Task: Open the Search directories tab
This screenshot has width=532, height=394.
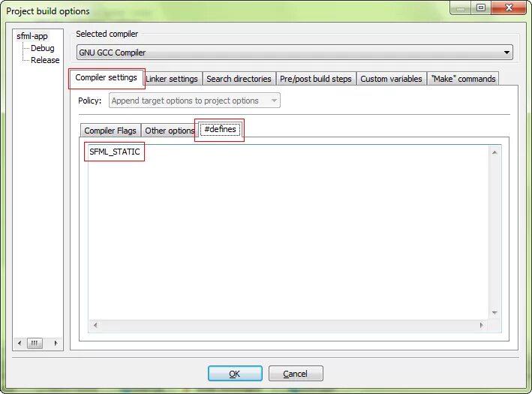Action: click(x=239, y=79)
